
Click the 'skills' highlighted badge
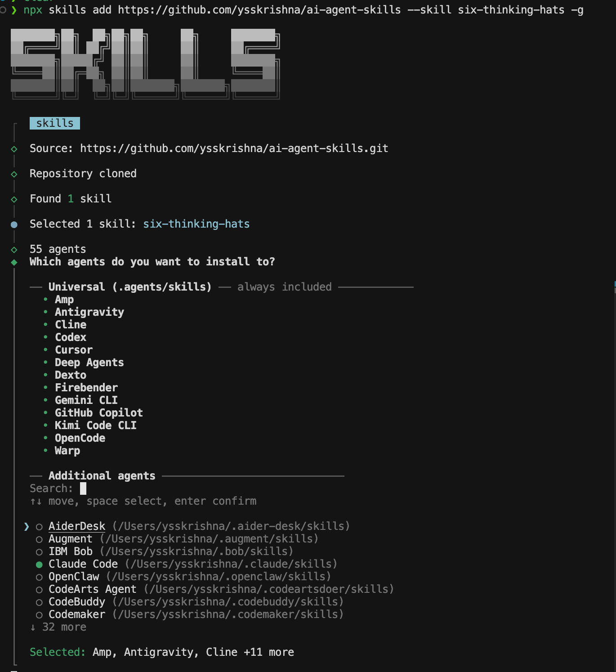click(x=55, y=123)
